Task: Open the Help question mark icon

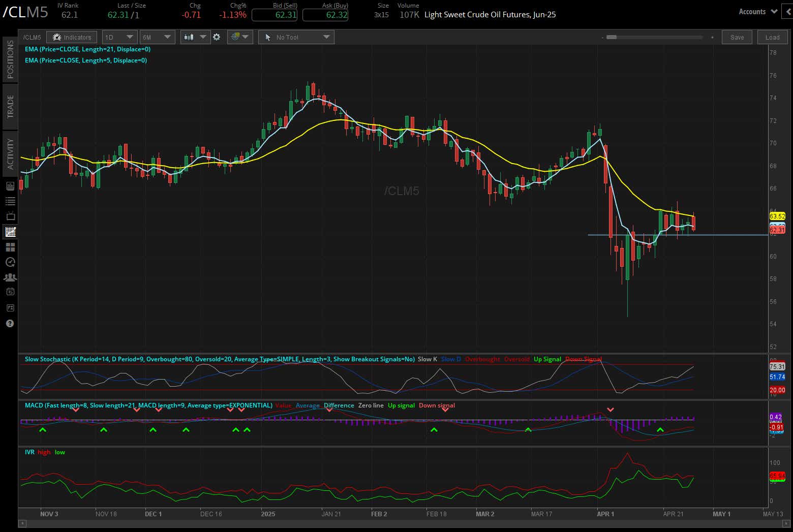Action: 10,324
